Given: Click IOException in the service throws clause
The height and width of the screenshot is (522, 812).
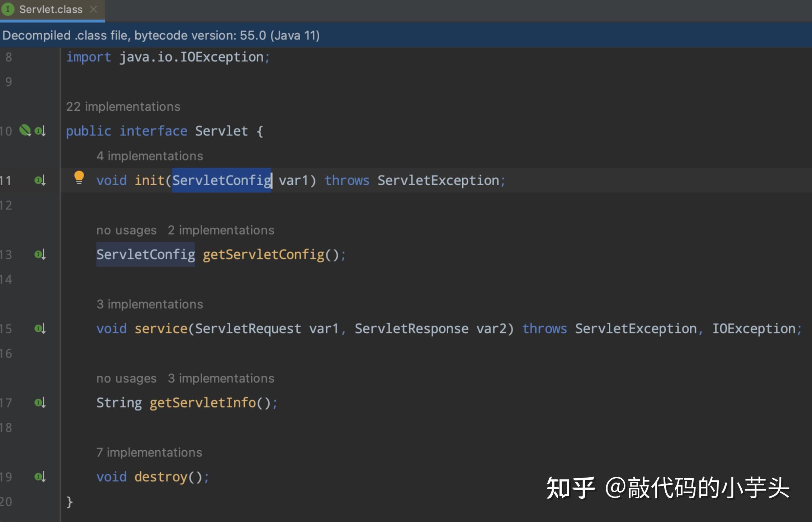Looking at the screenshot, I should tap(754, 329).
